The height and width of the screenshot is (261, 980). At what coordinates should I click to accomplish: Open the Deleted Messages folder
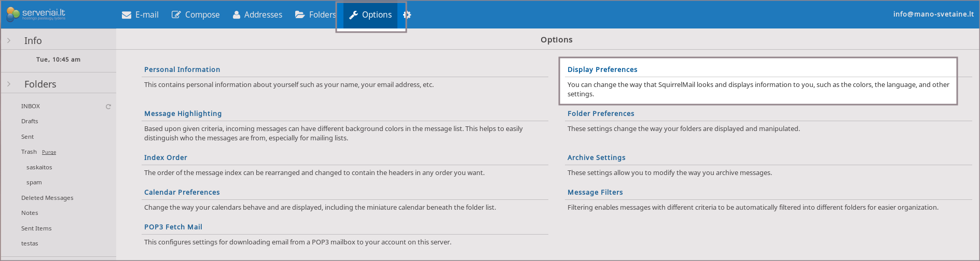tap(47, 198)
